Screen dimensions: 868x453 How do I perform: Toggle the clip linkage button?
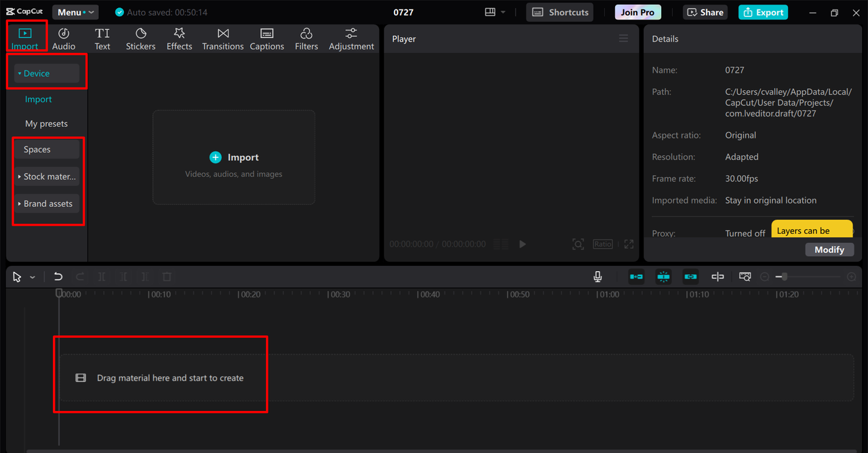(x=690, y=277)
